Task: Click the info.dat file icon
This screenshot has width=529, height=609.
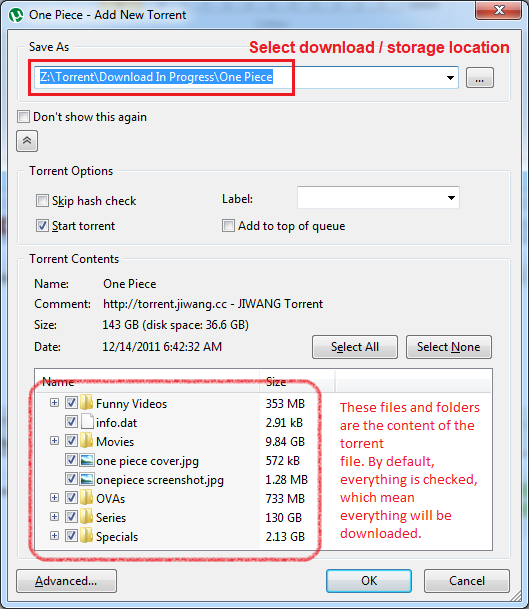Action: [87, 422]
